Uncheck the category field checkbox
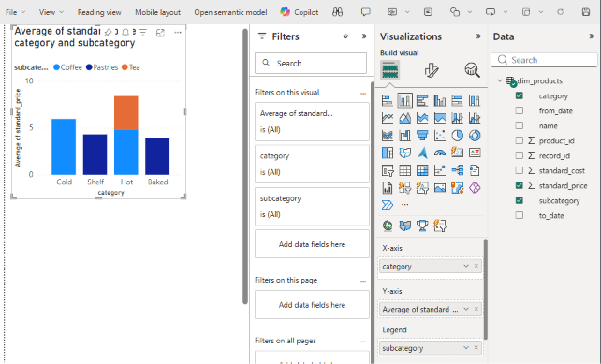 click(519, 95)
